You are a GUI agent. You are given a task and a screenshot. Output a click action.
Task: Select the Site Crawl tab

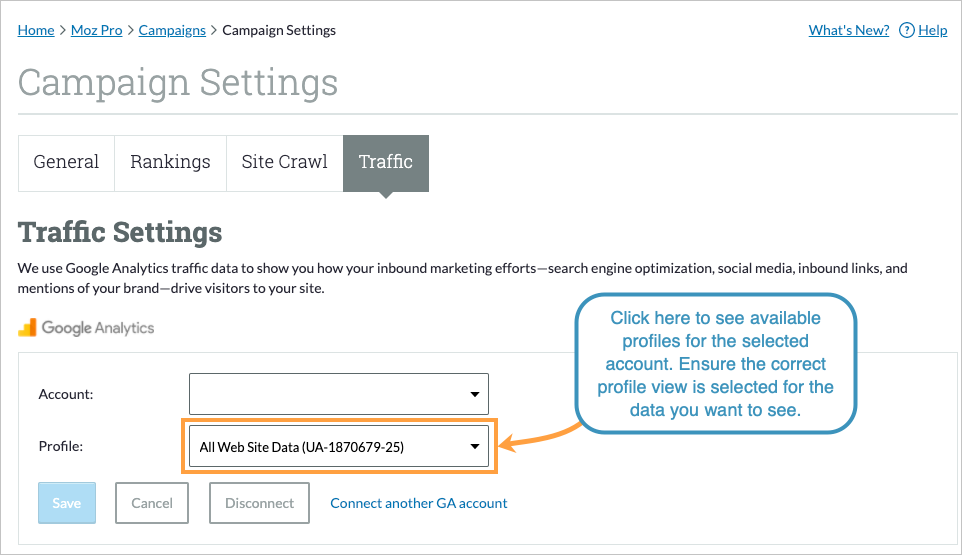pyautogui.click(x=284, y=162)
